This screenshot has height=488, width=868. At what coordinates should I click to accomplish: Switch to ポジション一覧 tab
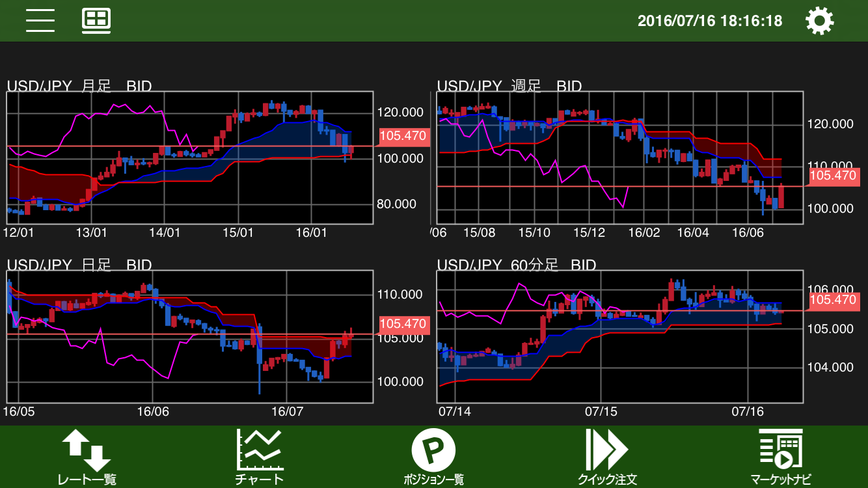[x=433, y=480]
